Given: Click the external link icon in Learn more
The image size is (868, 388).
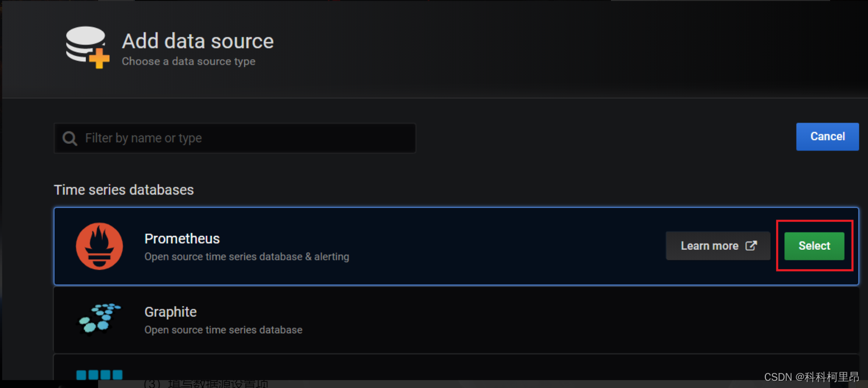Looking at the screenshot, I should [751, 246].
